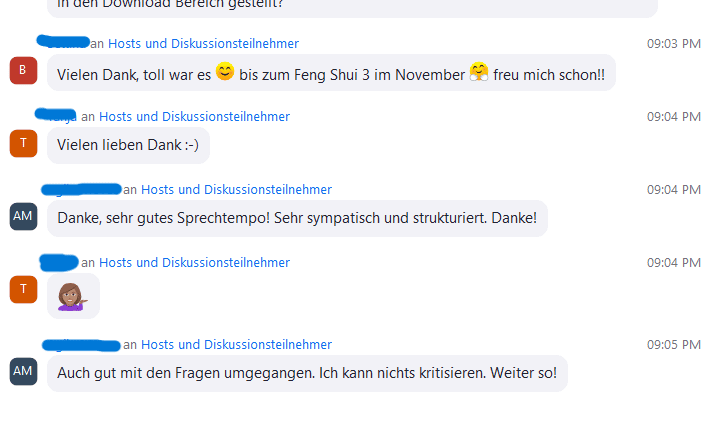Open 'Hosts und Diskussionsteilnehmer' link above 'Vielen lieben Dank'

(194, 116)
